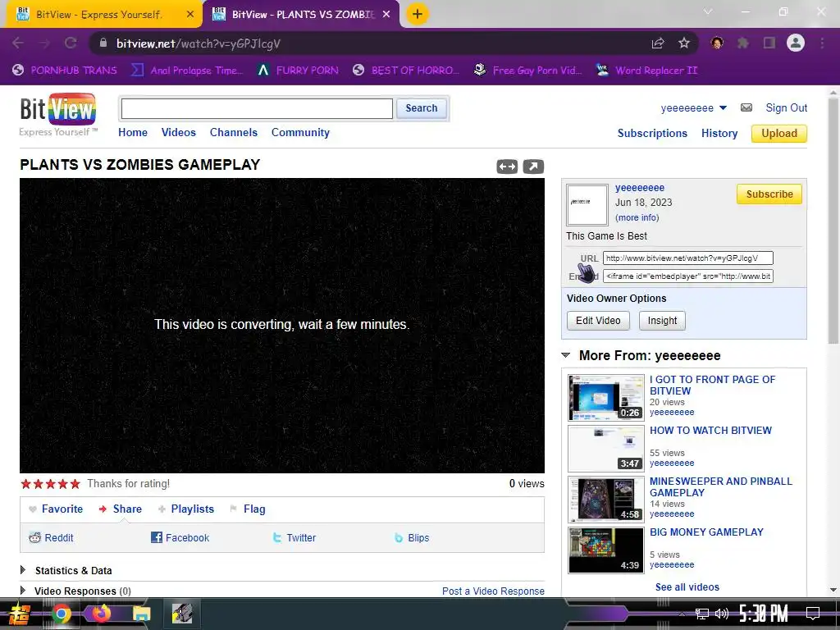Image resolution: width=840 pixels, height=630 pixels.
Task: Flag this video
Action: click(248, 509)
